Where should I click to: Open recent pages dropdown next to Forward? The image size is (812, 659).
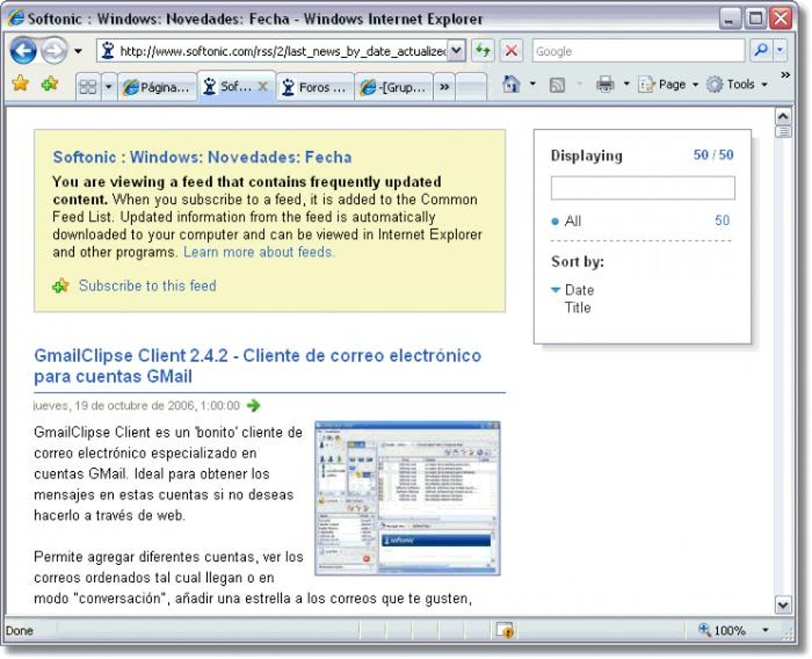point(78,51)
